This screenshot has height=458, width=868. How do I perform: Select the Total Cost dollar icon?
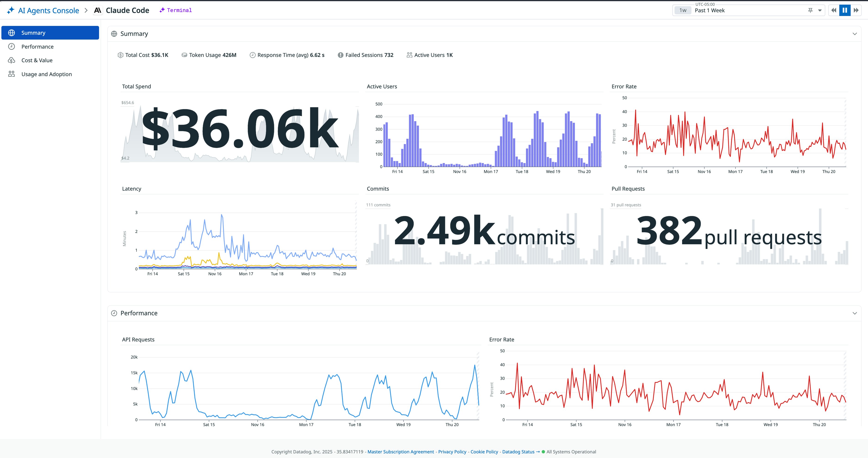pos(120,55)
